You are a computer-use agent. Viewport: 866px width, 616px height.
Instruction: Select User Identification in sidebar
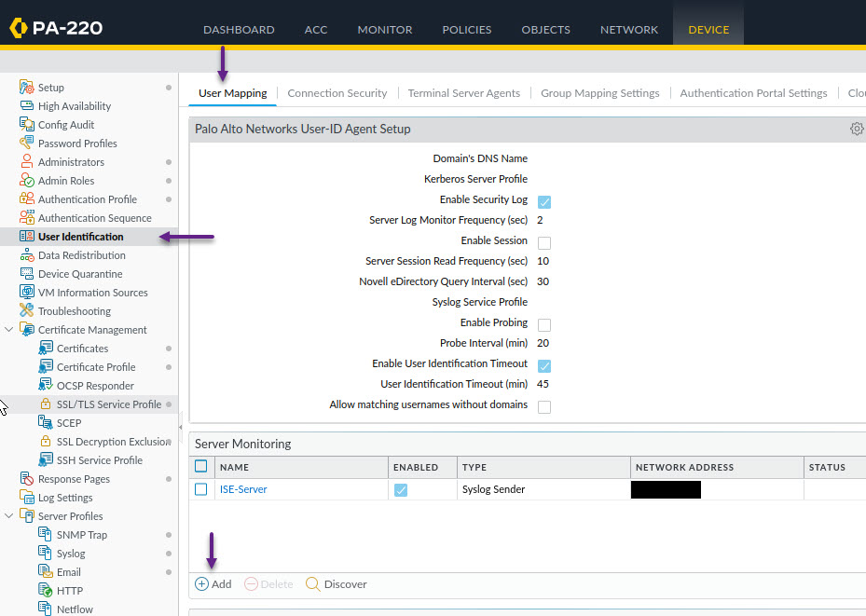point(81,237)
